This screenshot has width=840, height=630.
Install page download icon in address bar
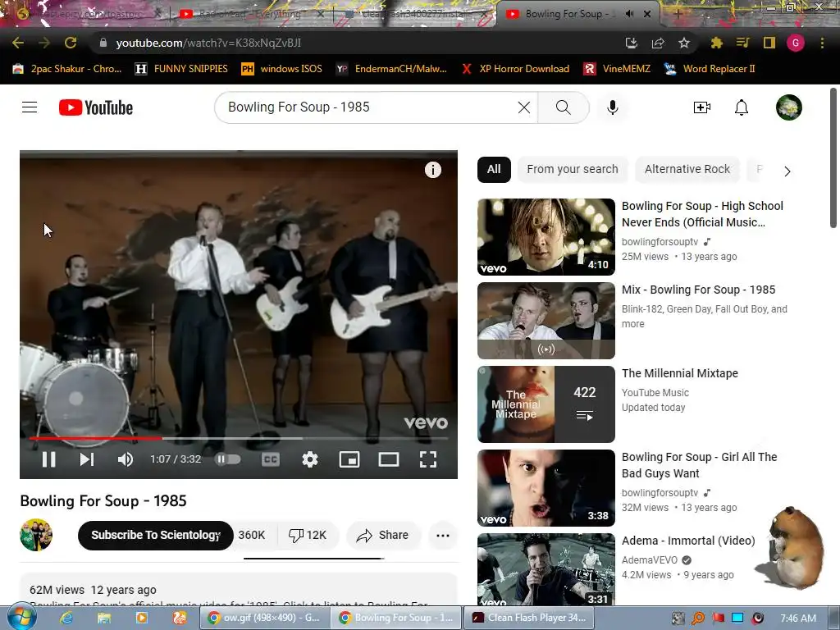pyautogui.click(x=632, y=43)
